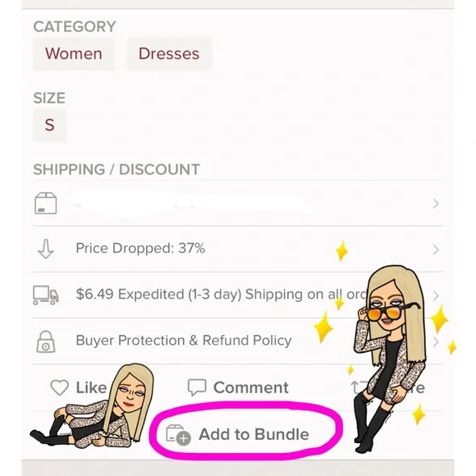The image size is (476, 476).
Task: Select the Women category tag
Action: (74, 53)
